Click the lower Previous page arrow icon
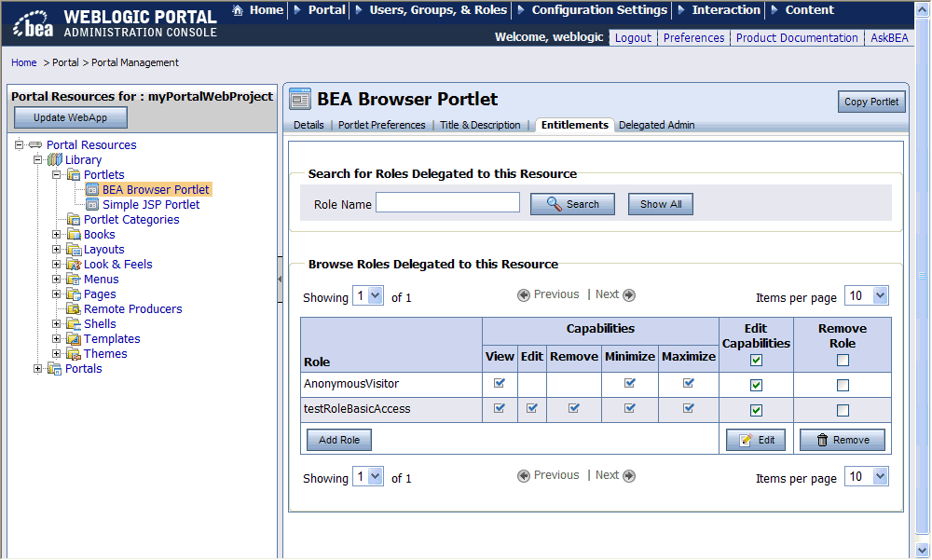 click(524, 475)
